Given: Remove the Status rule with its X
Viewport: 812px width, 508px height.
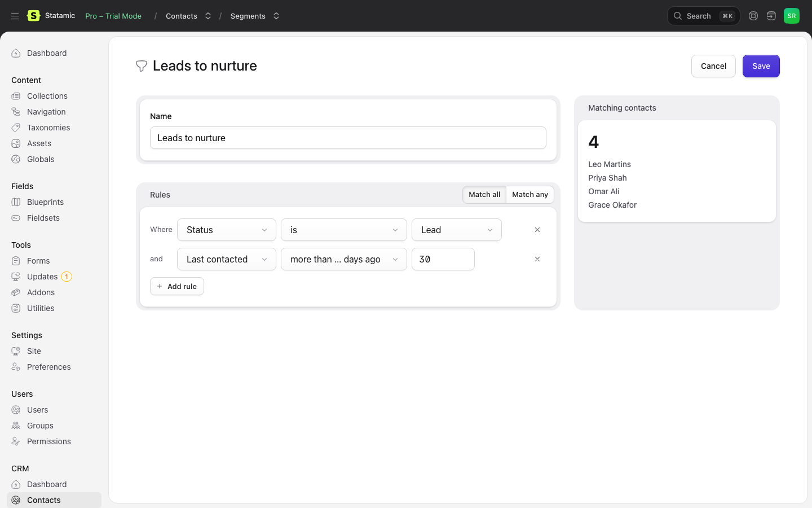Looking at the screenshot, I should [537, 230].
